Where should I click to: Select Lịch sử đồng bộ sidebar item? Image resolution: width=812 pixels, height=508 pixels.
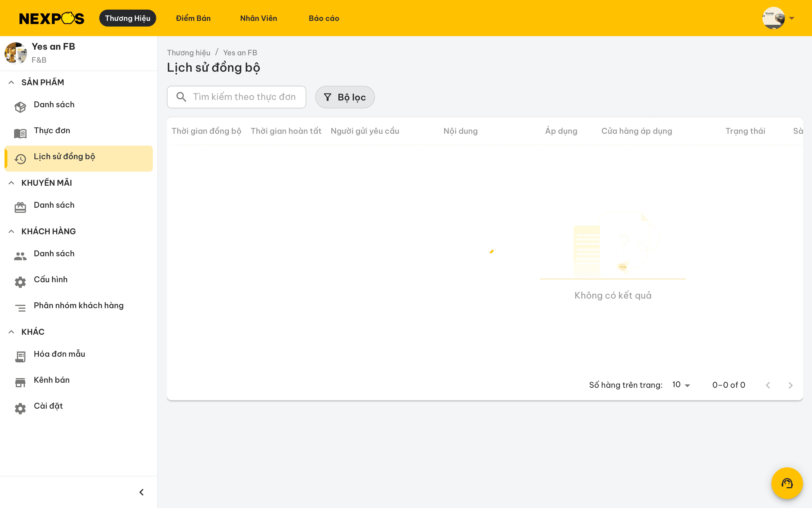point(78,159)
